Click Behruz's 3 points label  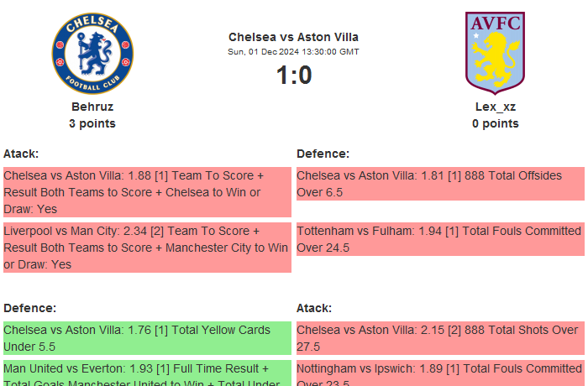tap(92, 123)
